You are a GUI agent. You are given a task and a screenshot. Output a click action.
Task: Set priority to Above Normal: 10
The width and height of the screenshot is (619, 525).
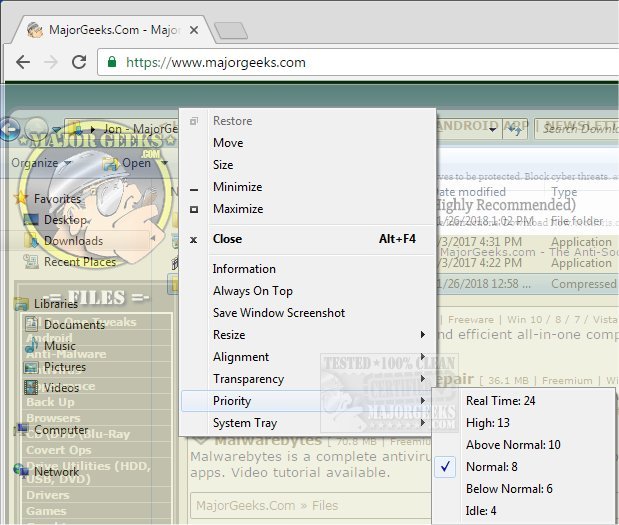(523, 445)
